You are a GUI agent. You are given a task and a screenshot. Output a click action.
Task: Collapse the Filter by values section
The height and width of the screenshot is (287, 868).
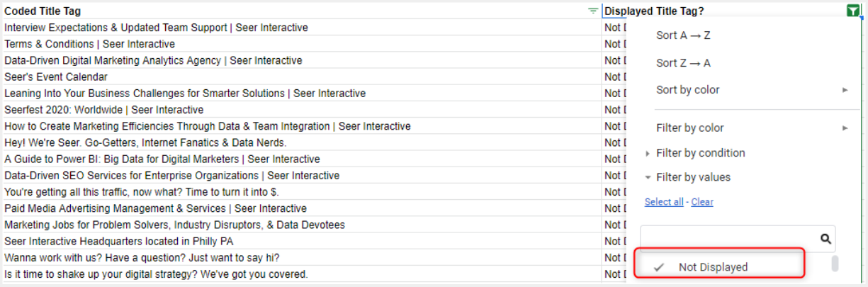pos(693,177)
